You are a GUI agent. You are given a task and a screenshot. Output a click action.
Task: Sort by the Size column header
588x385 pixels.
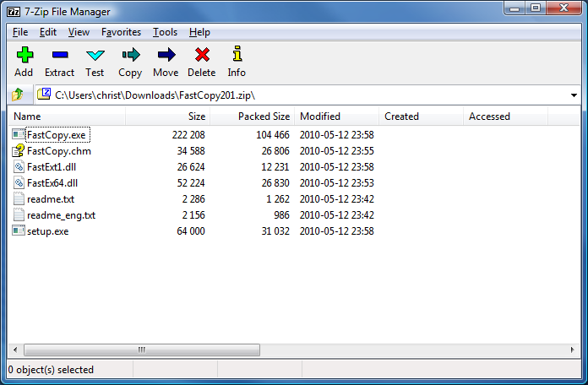(x=167, y=117)
